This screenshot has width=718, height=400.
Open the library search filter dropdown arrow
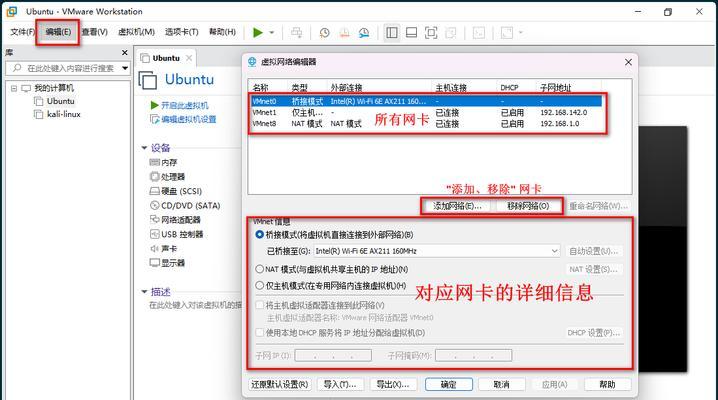pos(125,68)
